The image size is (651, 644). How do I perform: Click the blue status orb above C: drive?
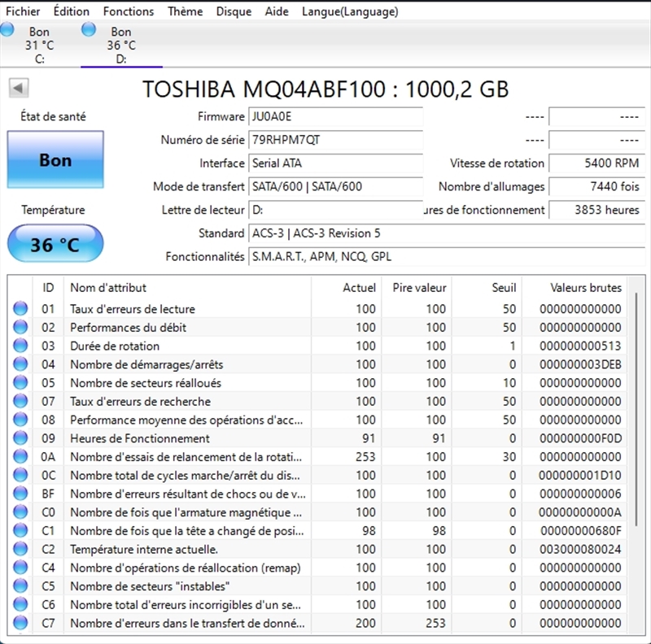[x=7, y=30]
